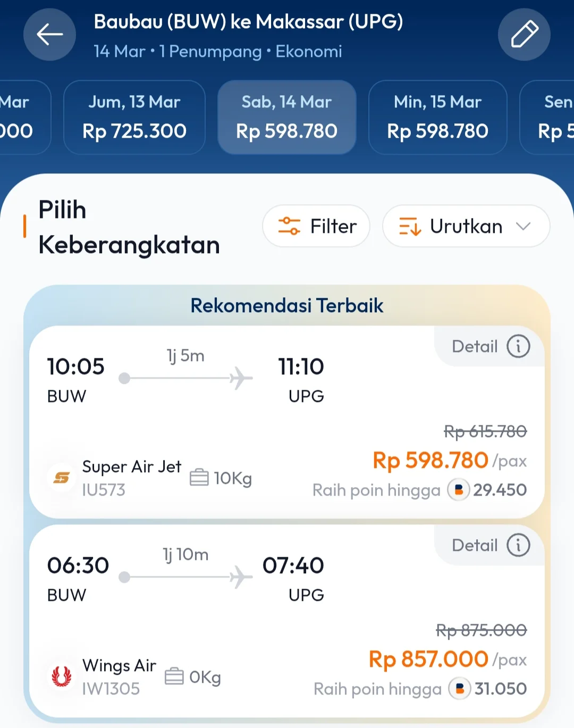Tap the Super Air Jet airline logo
The width and height of the screenshot is (574, 728).
62,478
